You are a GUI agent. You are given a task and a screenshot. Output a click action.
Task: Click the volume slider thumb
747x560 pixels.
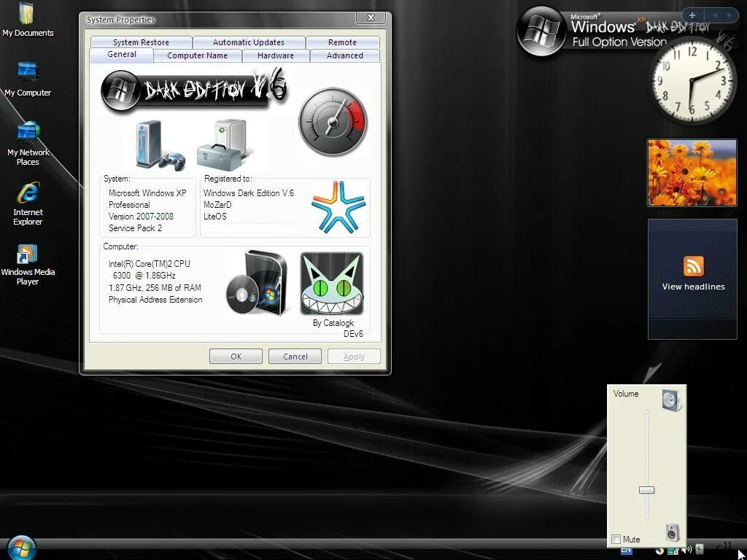[x=646, y=490]
